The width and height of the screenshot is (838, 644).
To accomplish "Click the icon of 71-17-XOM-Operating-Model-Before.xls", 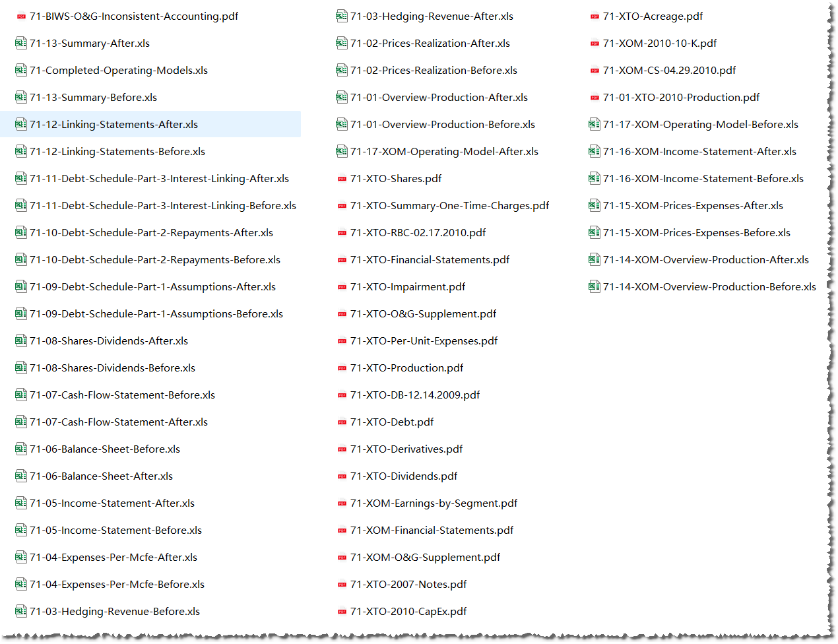I will (x=595, y=125).
